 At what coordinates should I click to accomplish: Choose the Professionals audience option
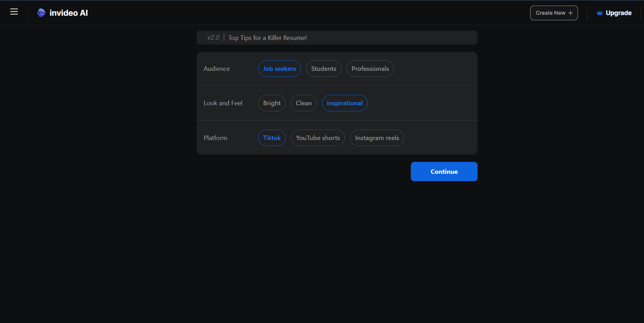(x=370, y=69)
